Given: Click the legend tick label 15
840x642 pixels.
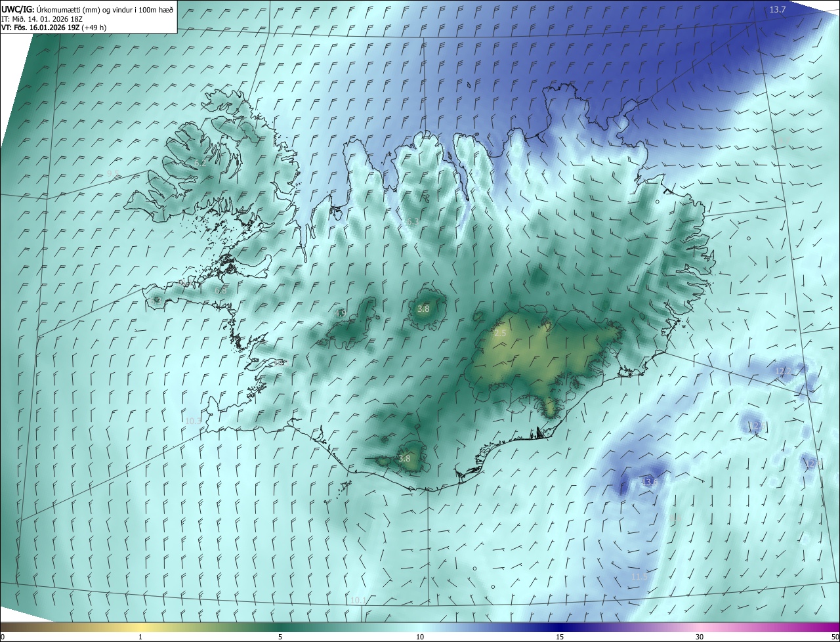Looking at the screenshot, I should [x=560, y=637].
